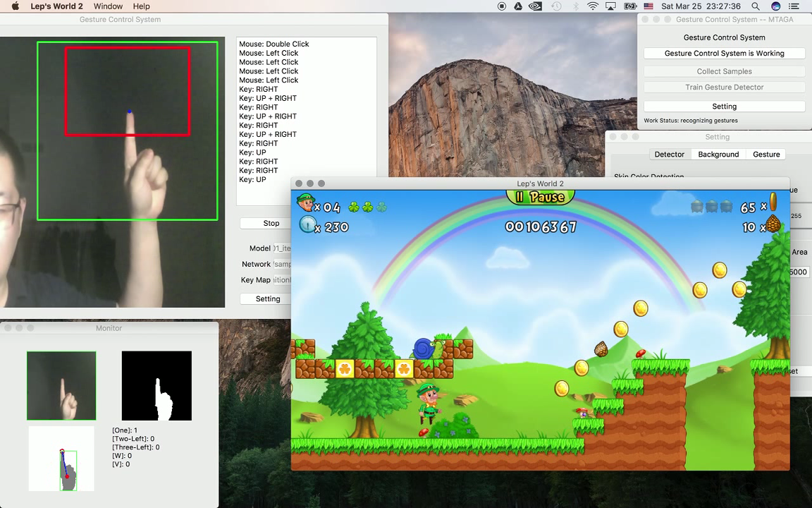Image resolution: width=812 pixels, height=508 pixels.
Task: Click the left clover bonus block
Action: (x=345, y=368)
